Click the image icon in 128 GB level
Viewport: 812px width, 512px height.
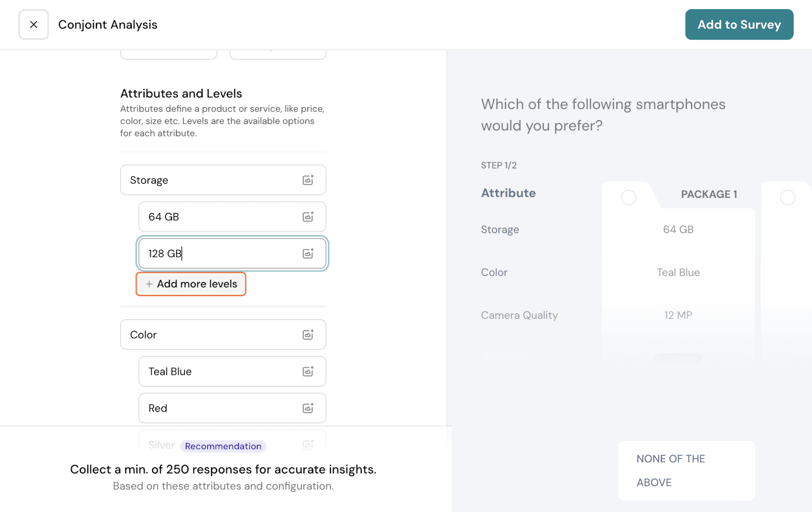click(308, 253)
